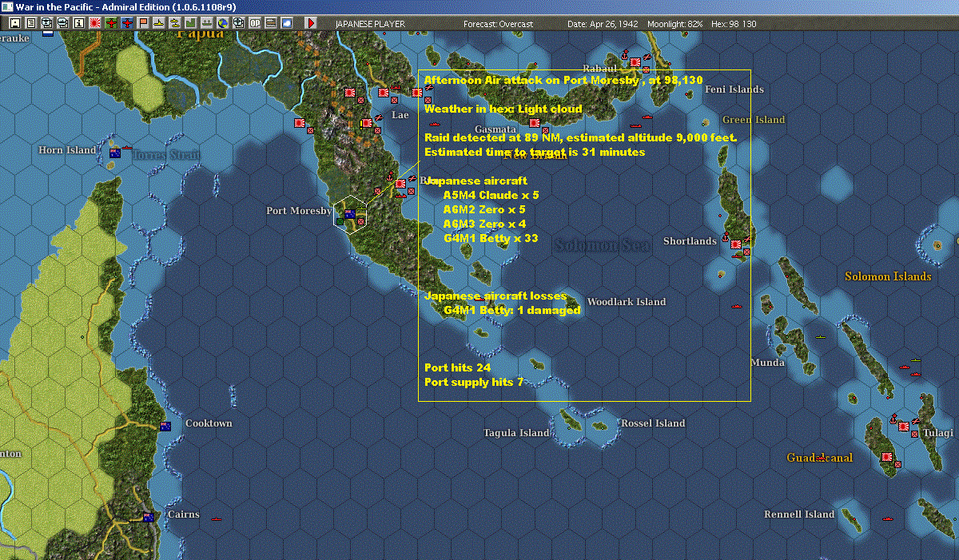This screenshot has height=560, width=959.
Task: Click the list document toolbar icon
Action: point(31,23)
